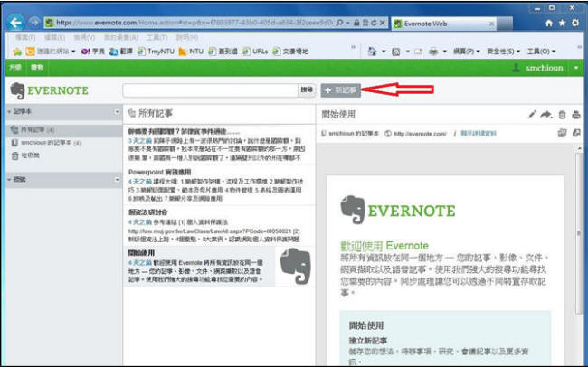This screenshot has width=588, height=367.
Task: Open browser Favorites star icon
Action: tap(562, 24)
